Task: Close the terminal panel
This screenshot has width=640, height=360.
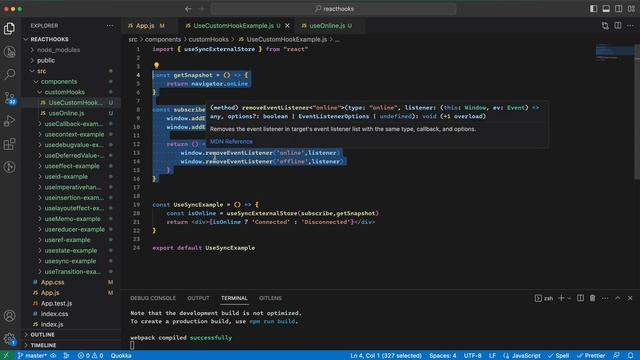Action: coord(630,298)
